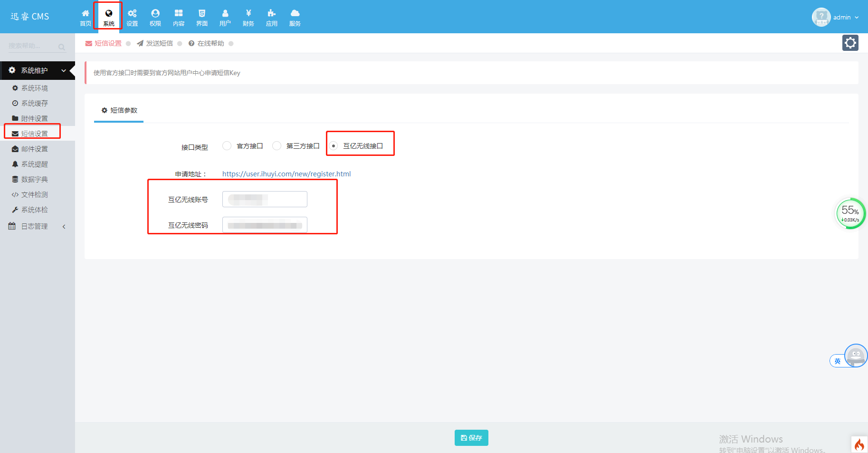Click the 设置 gears icon in top bar
This screenshot has height=453, width=868.
pyautogui.click(x=132, y=17)
